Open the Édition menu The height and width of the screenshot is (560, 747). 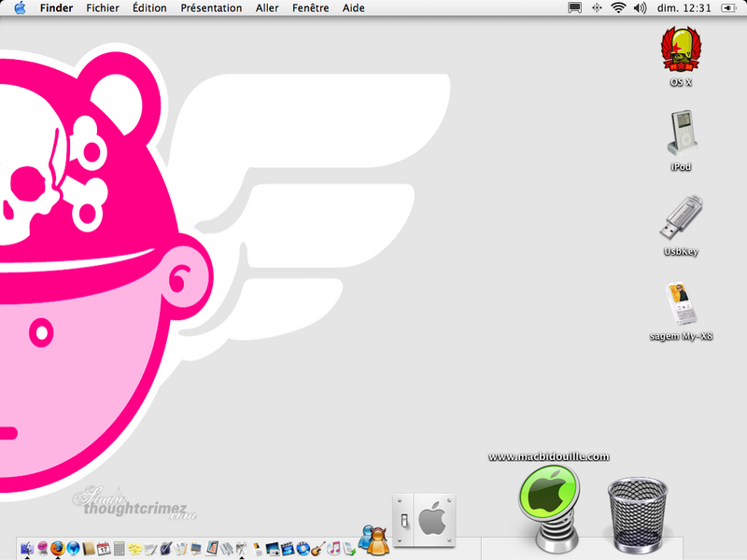[x=149, y=8]
